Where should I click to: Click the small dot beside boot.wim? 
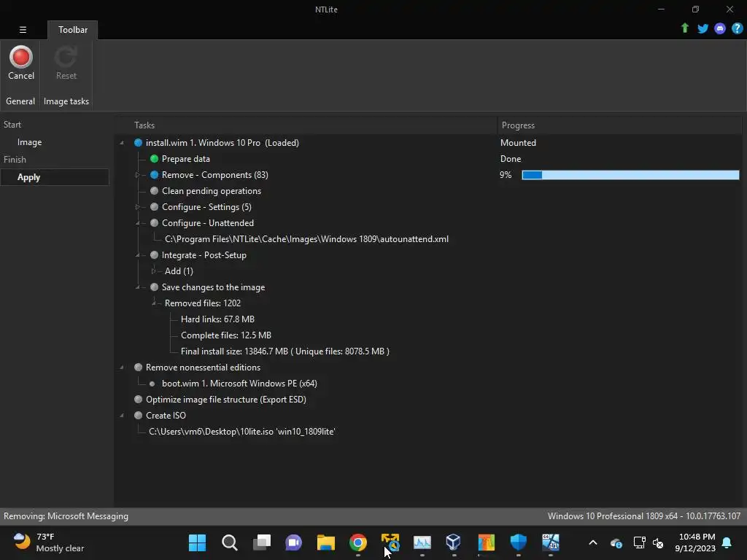152,384
